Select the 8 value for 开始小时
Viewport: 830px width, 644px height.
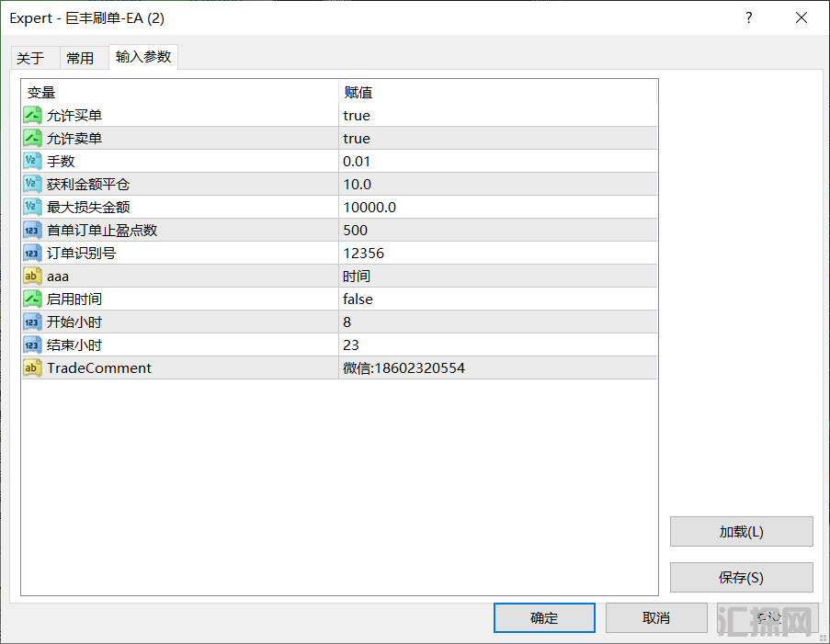347,322
